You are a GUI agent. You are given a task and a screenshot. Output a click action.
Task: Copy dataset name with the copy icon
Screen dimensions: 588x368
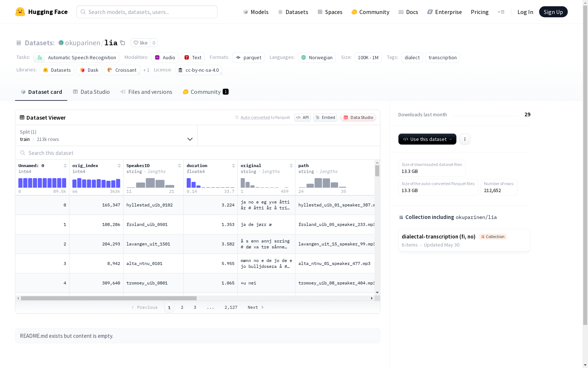point(123,43)
